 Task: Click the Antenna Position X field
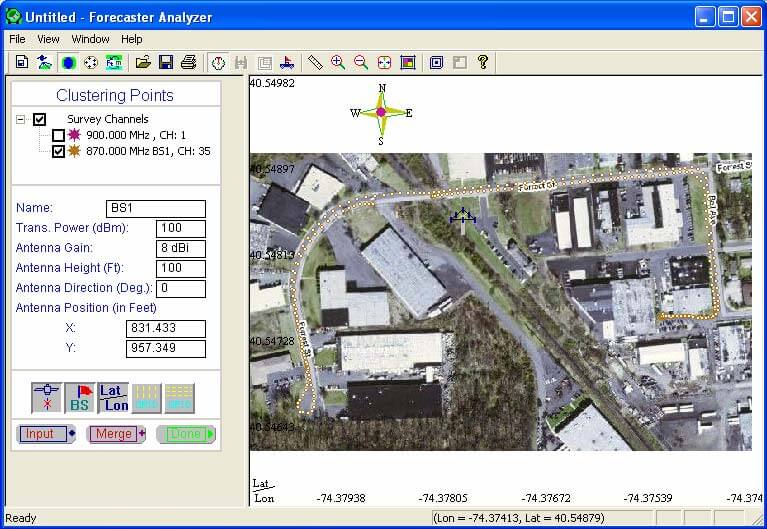[166, 329]
